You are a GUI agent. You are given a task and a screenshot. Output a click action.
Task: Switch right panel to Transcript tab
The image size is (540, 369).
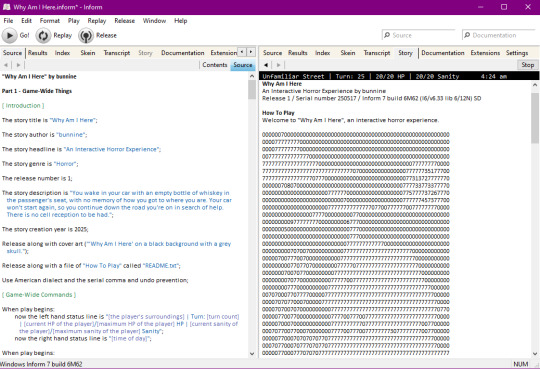377,53
